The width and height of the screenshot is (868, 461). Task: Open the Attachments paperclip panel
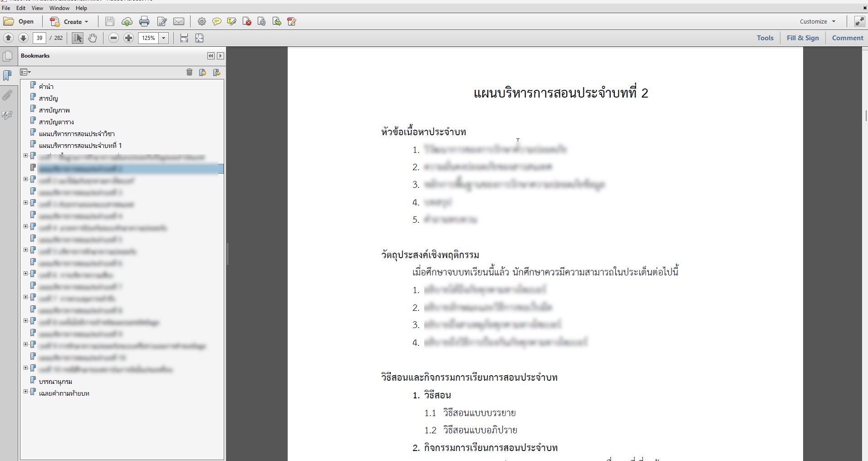(x=7, y=95)
